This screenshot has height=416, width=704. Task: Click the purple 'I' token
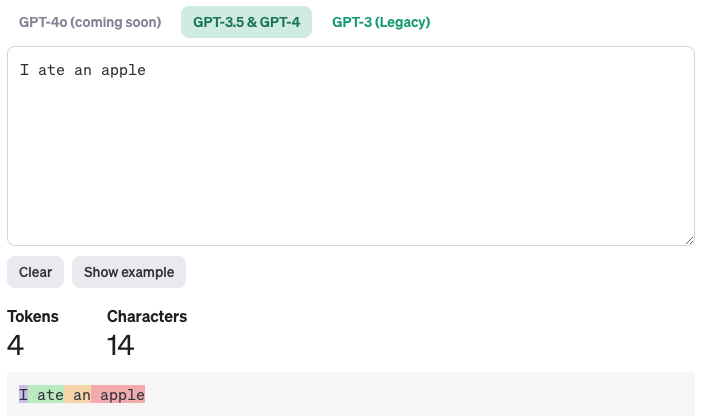(x=23, y=394)
